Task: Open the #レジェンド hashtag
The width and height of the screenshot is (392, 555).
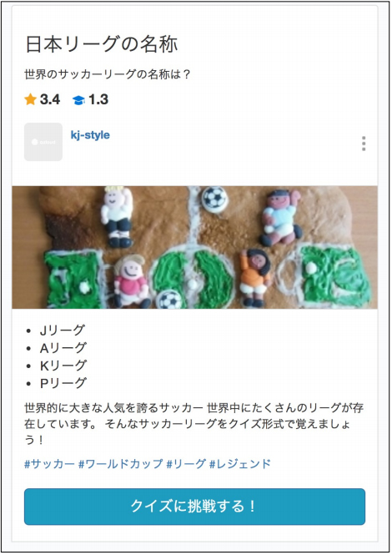Action: pyautogui.click(x=240, y=464)
